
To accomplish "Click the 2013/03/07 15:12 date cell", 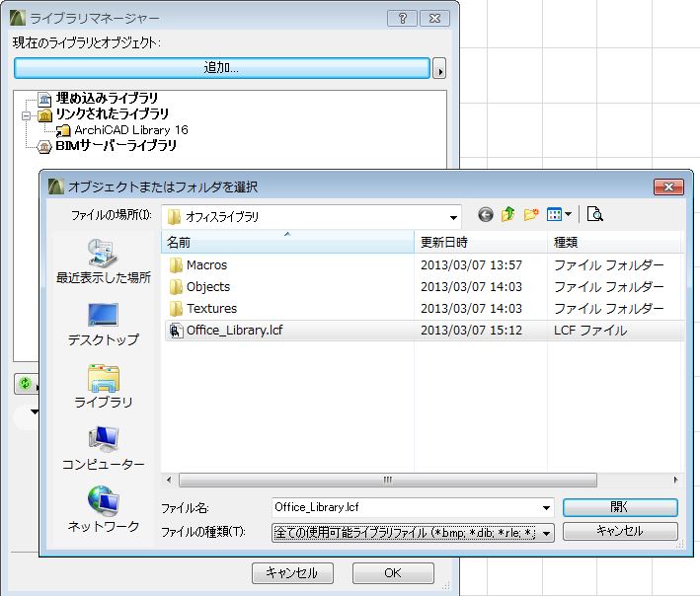I will 471,331.
